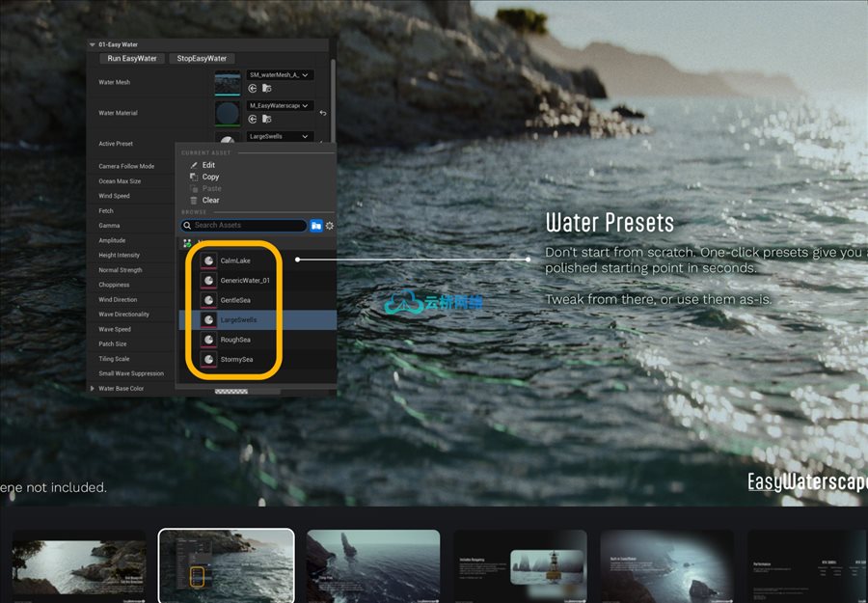Click the Wave Speed label
Screen dimensions: 868x603
(x=115, y=329)
